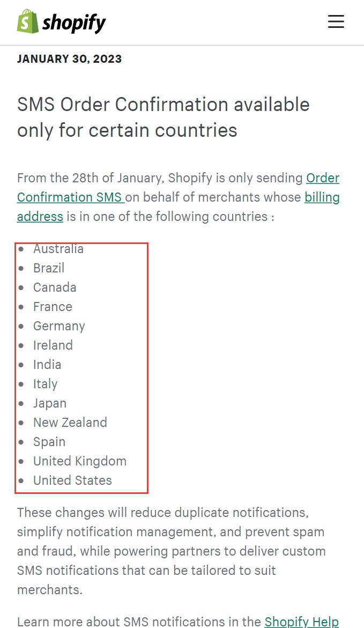Select United Kingdom list entry
The height and width of the screenshot is (628, 364).
80,461
